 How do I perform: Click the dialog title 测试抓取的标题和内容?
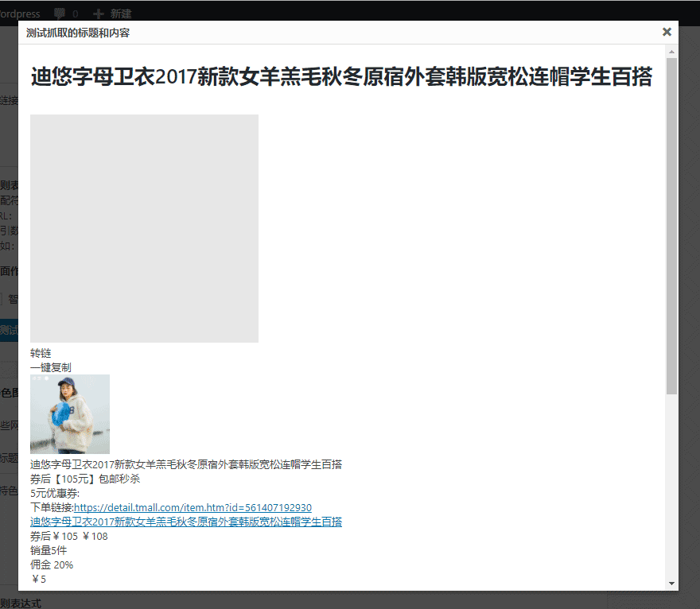point(78,33)
